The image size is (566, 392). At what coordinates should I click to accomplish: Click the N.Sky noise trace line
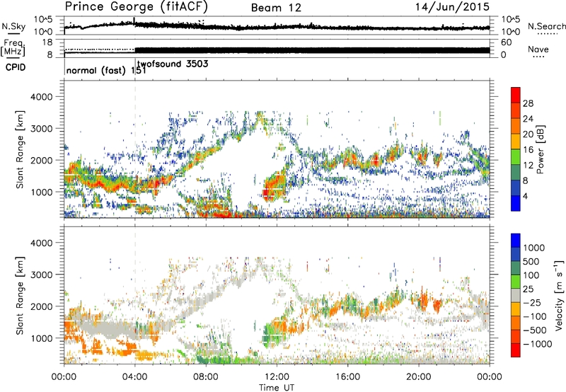click(277, 26)
